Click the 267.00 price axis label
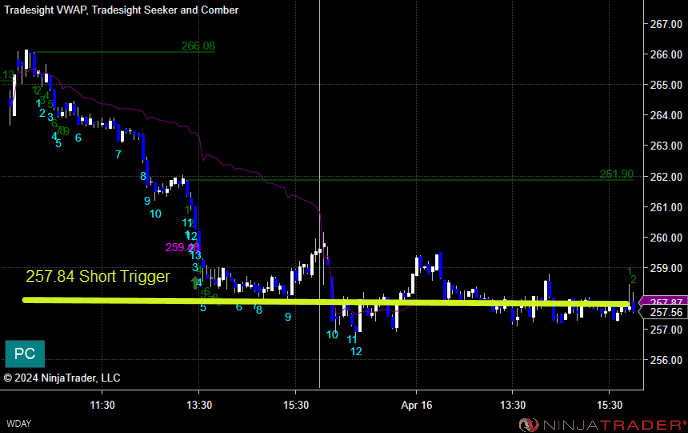This screenshot has width=688, height=433. (666, 24)
